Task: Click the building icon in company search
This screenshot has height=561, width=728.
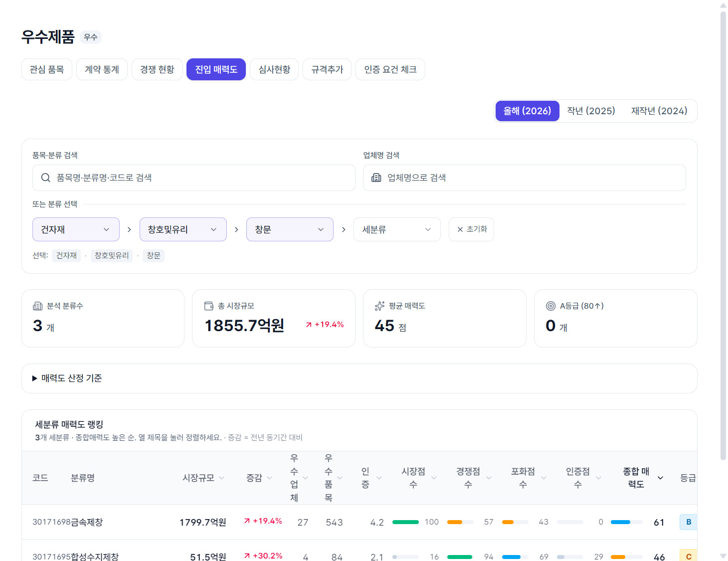Action: click(376, 178)
